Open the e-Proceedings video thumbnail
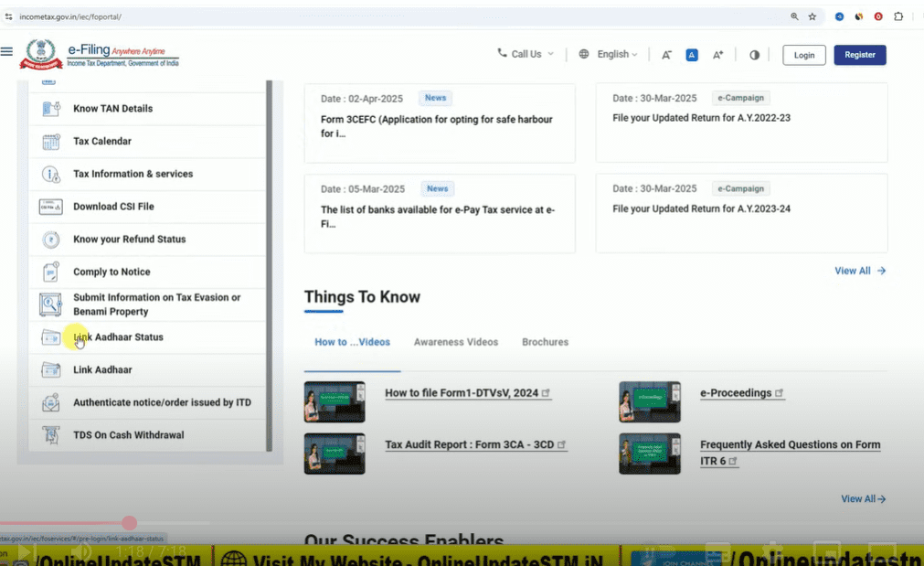This screenshot has height=566, width=924. [650, 402]
